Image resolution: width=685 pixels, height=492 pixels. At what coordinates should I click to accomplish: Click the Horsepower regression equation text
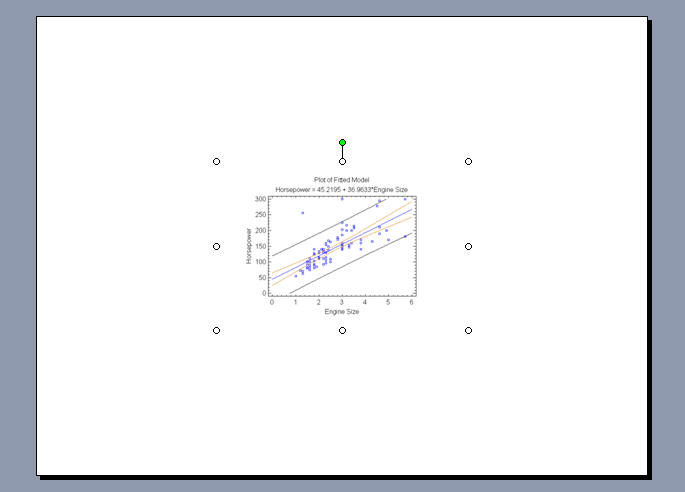(342, 190)
